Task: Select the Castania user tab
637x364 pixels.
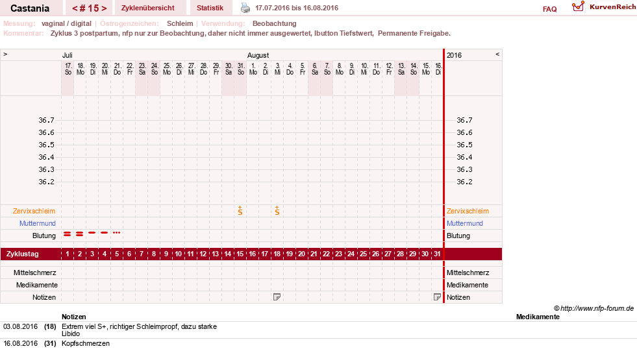Action: (30, 8)
